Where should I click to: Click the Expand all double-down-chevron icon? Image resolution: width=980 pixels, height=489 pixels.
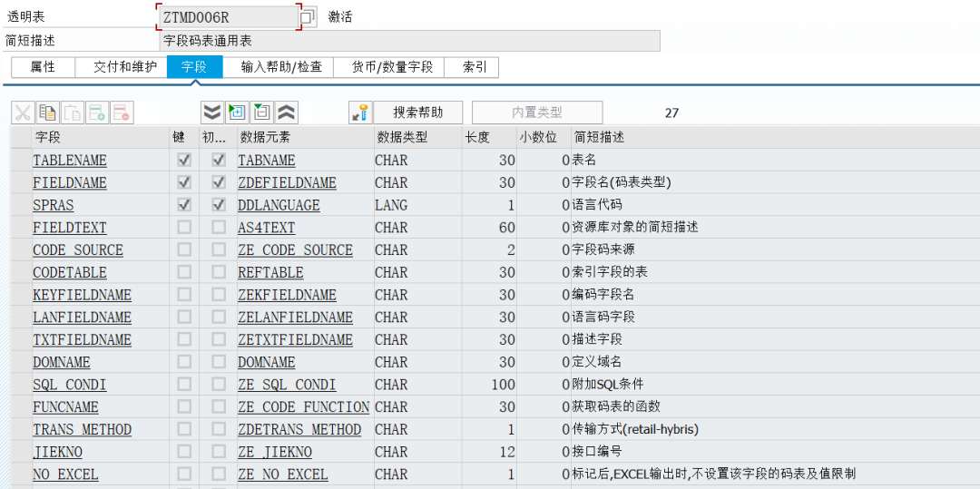212,112
